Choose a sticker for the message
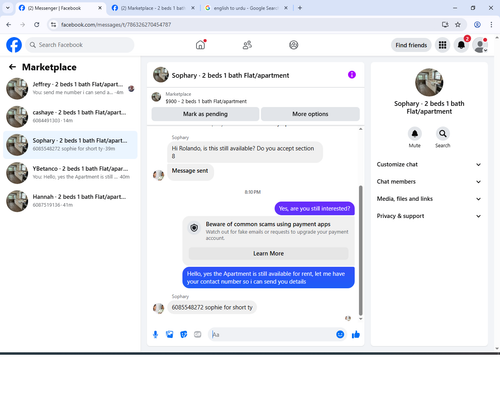Image resolution: width=500 pixels, height=400 pixels. point(184,334)
